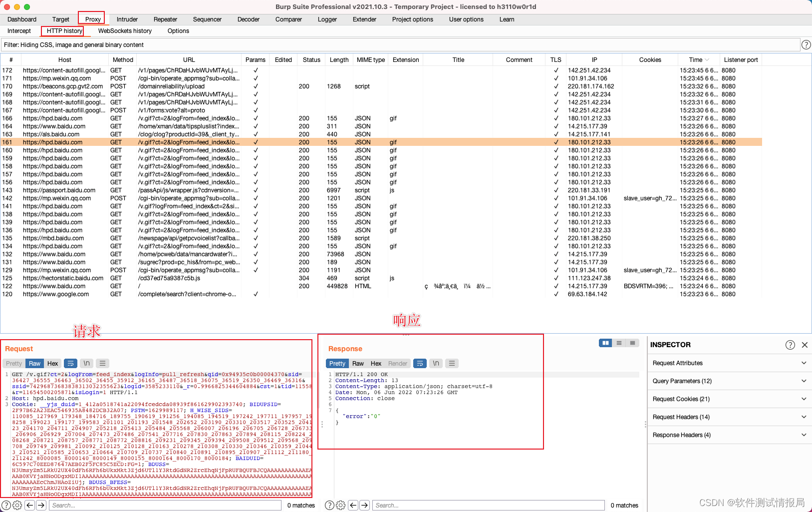
Task: Open Inspector help icon
Action: (x=790, y=345)
